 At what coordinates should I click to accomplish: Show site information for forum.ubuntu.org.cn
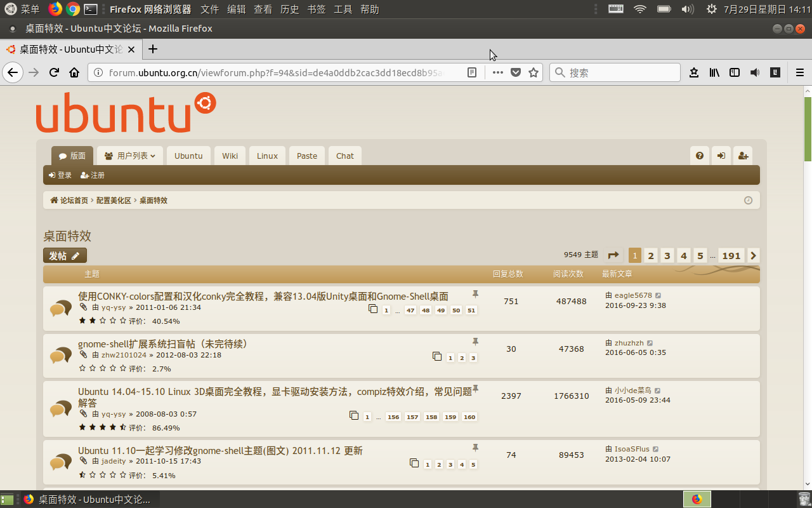tap(98, 72)
